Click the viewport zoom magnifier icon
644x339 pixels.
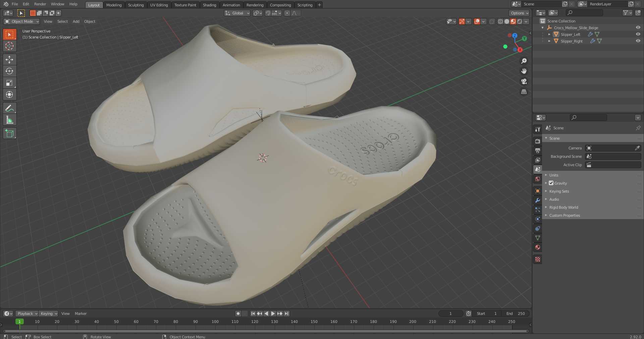pyautogui.click(x=524, y=61)
